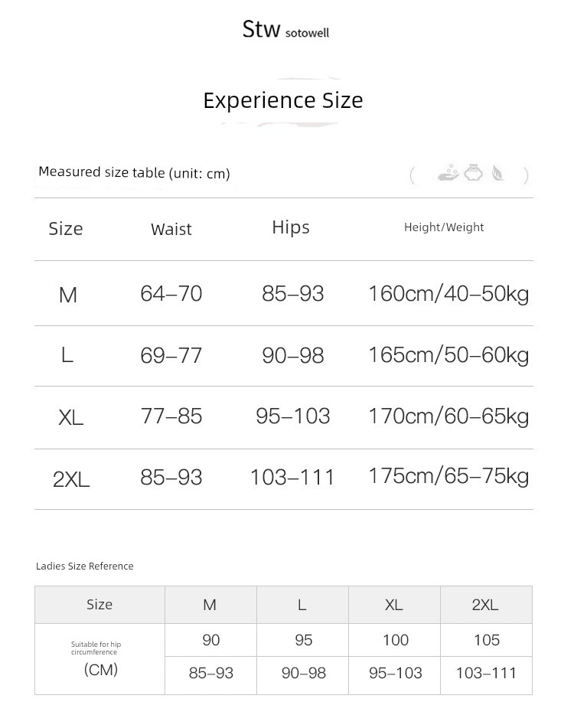Screen dimensions: 574x728
Task: Click the Experience Size heading
Action: pos(283,101)
